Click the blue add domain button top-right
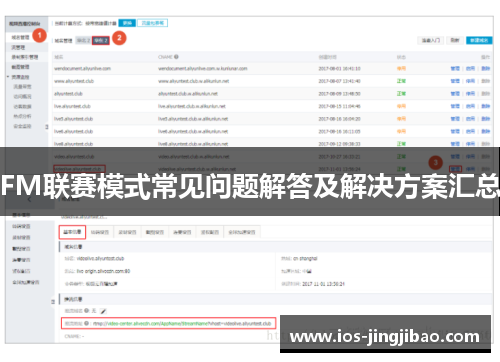Image resolution: width=500 pixels, height=362 pixels. click(479, 40)
